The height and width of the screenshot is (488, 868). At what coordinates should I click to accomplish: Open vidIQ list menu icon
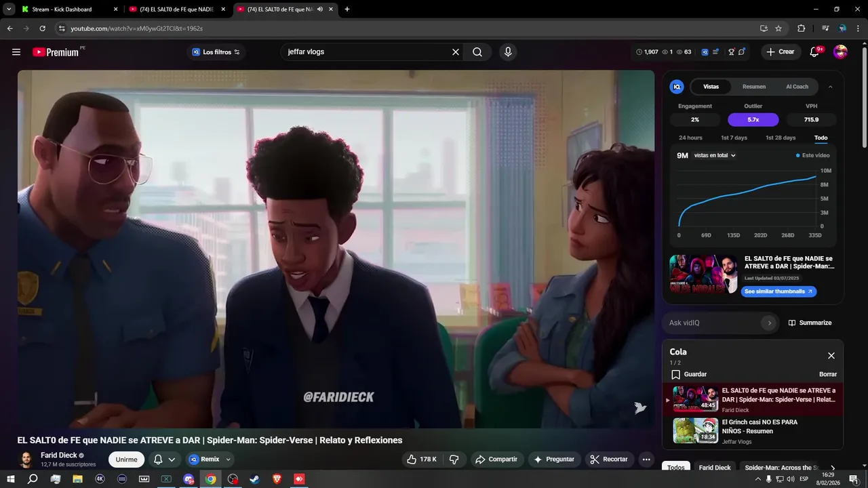coord(715,52)
